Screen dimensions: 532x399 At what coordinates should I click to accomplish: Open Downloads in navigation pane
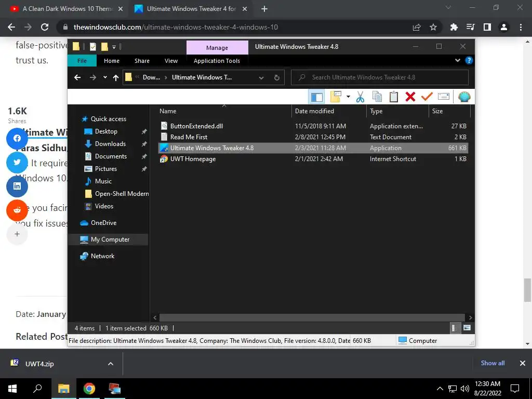click(110, 144)
